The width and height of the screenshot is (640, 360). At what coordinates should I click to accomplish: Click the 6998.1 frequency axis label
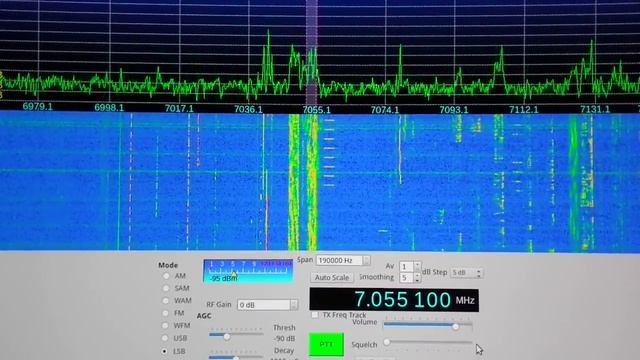[x=109, y=107]
